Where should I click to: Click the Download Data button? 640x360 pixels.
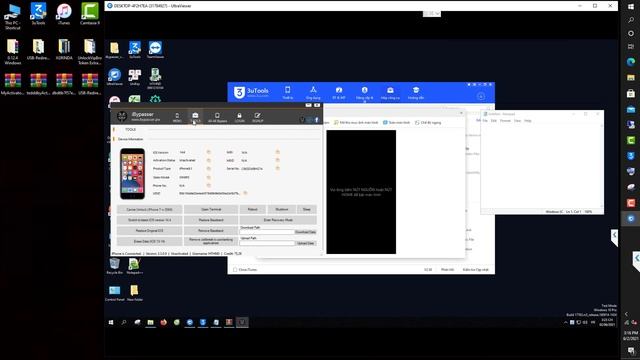coord(305,232)
